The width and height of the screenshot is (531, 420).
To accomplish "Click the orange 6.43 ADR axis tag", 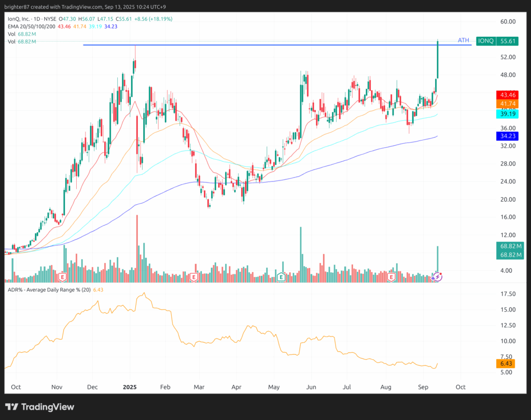I will (x=506, y=363).
